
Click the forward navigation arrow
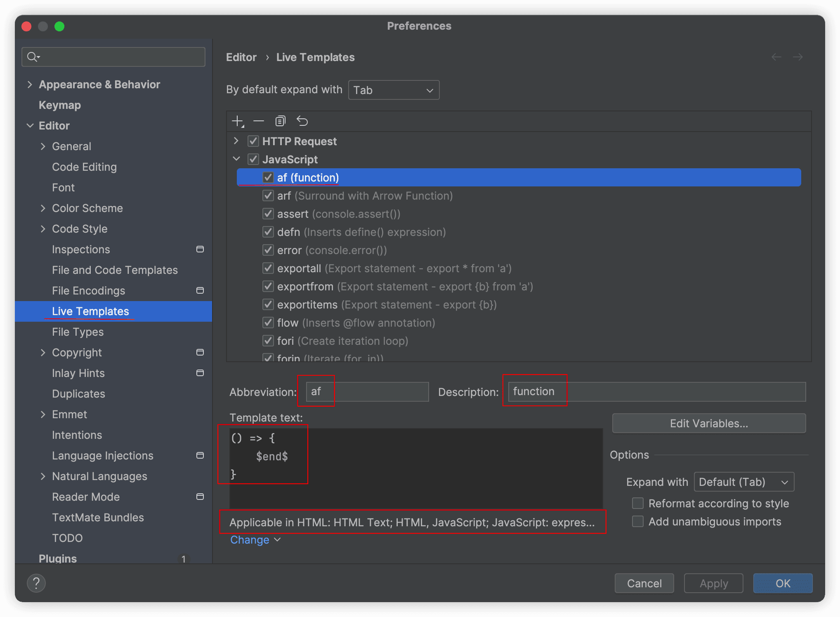click(798, 57)
